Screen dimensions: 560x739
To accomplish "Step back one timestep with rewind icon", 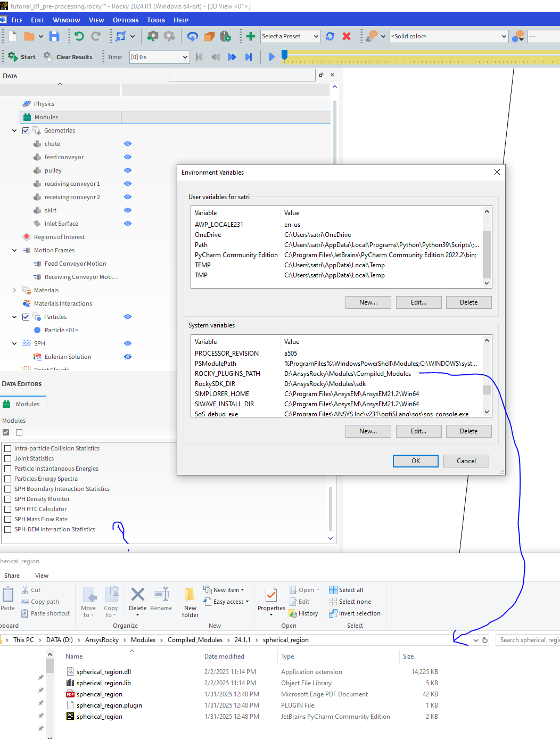I will 216,57.
